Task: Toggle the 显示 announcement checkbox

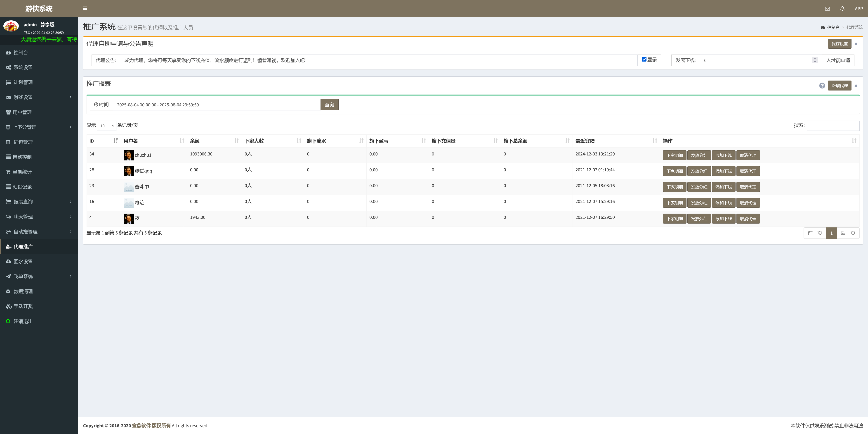Action: [x=644, y=59]
